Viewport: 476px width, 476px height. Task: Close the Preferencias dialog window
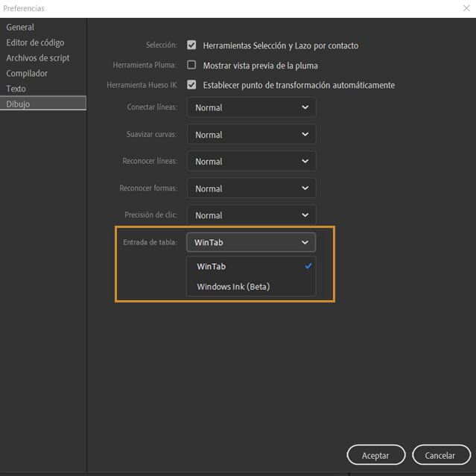[466, 8]
